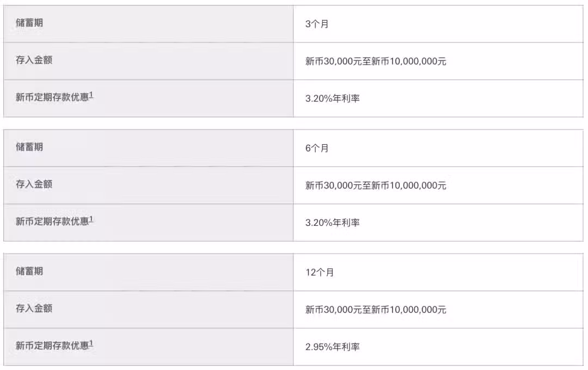Click the 新币定期存款优惠 label in the 3-month table
This screenshot has height=370, width=588.
(x=52, y=97)
